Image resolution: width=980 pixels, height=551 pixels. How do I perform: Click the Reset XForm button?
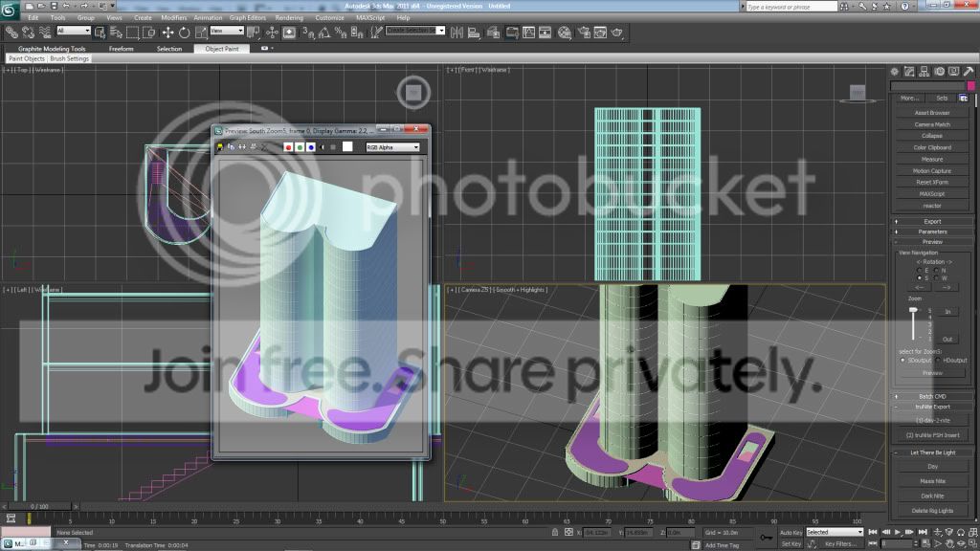(932, 183)
